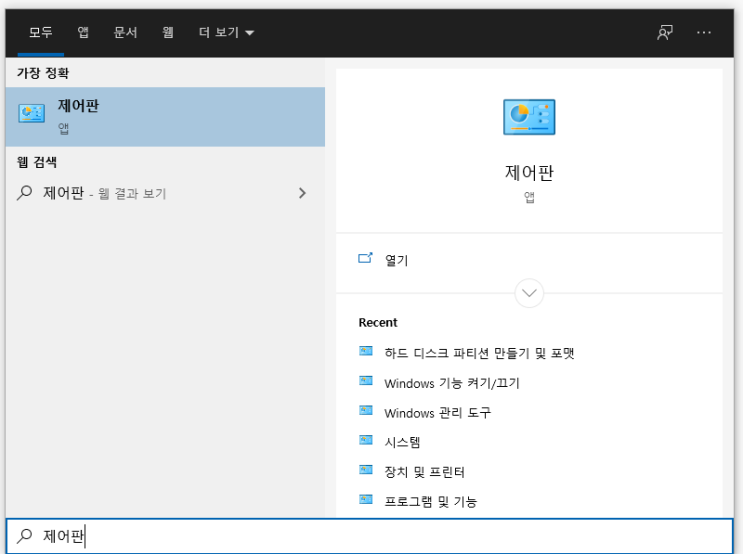Select the 제어판 best match result

pyautogui.click(x=165, y=117)
